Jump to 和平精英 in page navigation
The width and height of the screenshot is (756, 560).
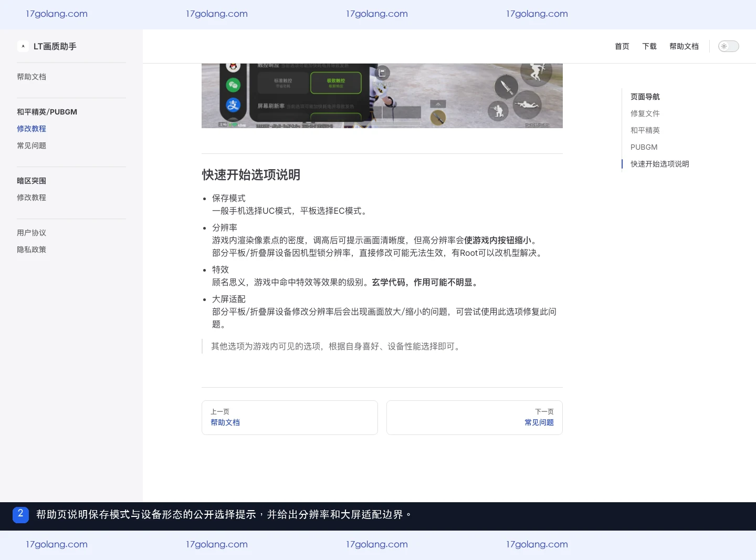tap(645, 130)
